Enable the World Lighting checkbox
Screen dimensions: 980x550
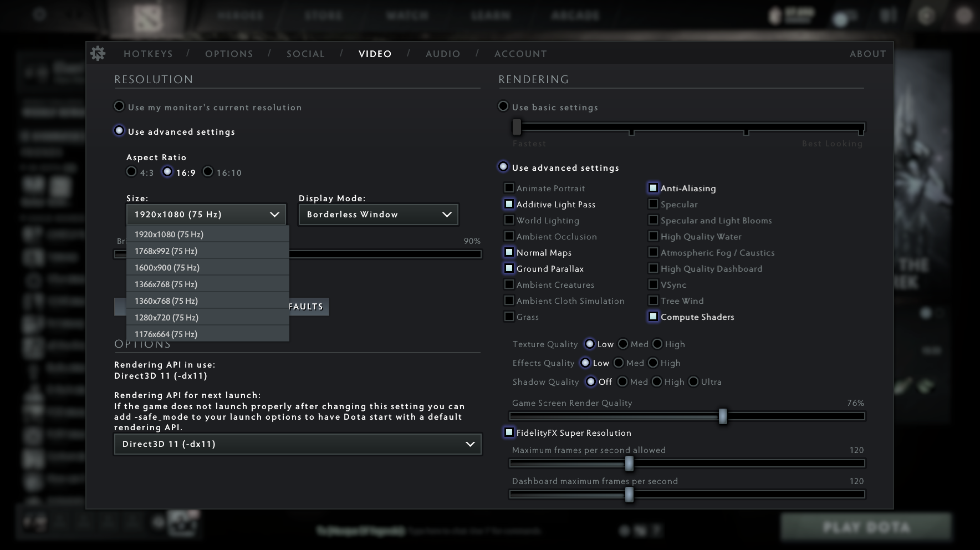(508, 220)
